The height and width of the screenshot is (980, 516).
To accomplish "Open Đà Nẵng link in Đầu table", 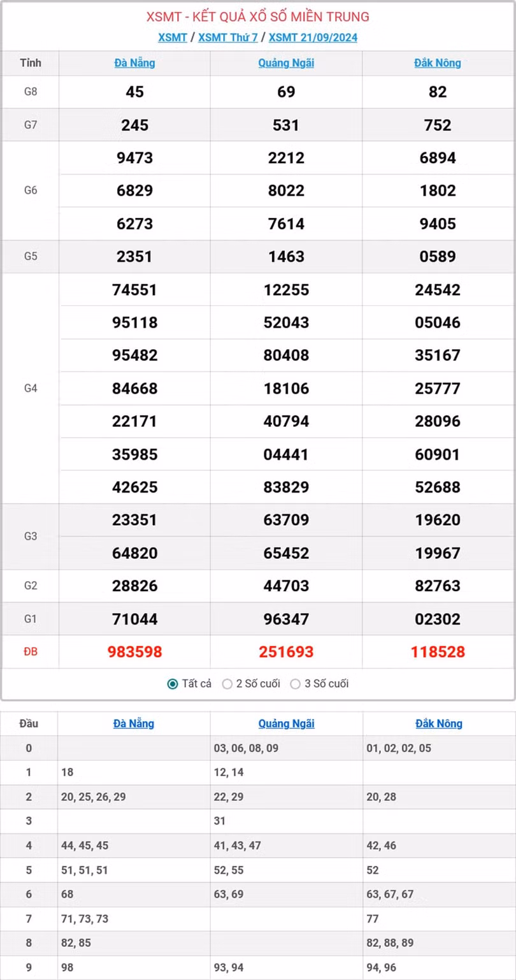I will (134, 723).
